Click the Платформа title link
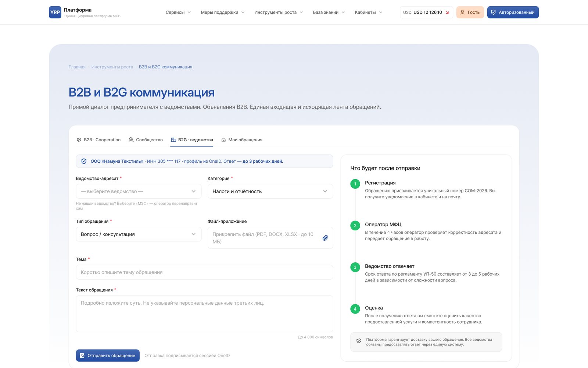Viewport: 588px width, 368px height. click(x=78, y=10)
